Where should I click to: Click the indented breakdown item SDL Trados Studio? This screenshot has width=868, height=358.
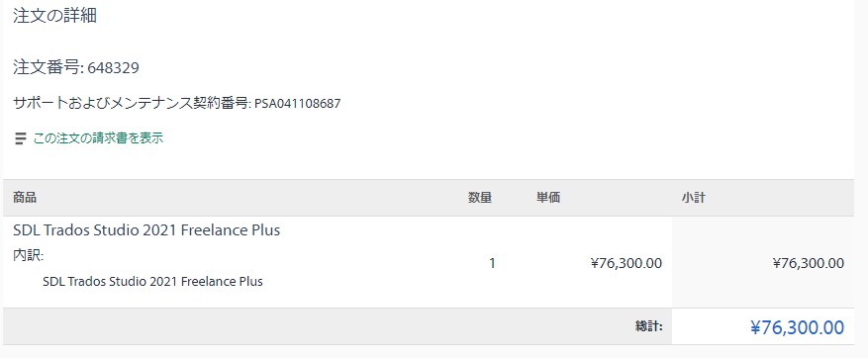tap(152, 281)
